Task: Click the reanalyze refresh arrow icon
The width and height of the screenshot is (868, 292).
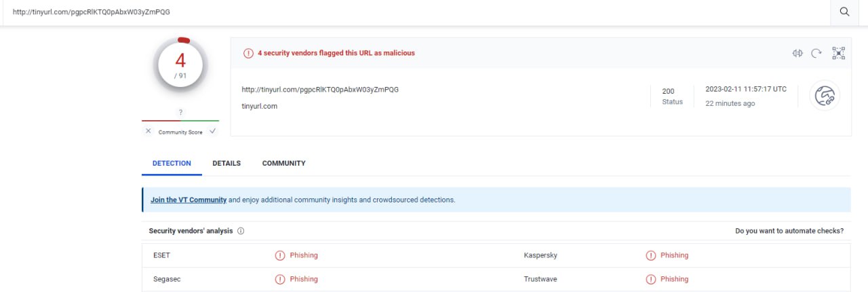Action: point(816,53)
